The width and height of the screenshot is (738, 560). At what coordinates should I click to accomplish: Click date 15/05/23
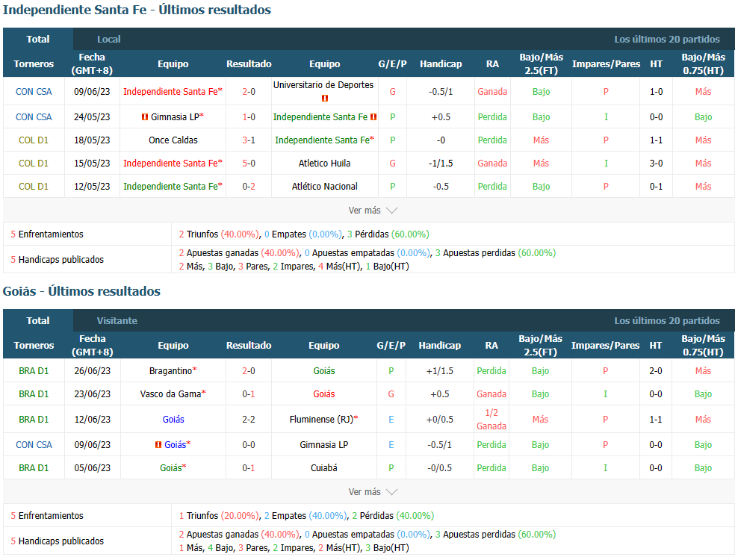[92, 164]
